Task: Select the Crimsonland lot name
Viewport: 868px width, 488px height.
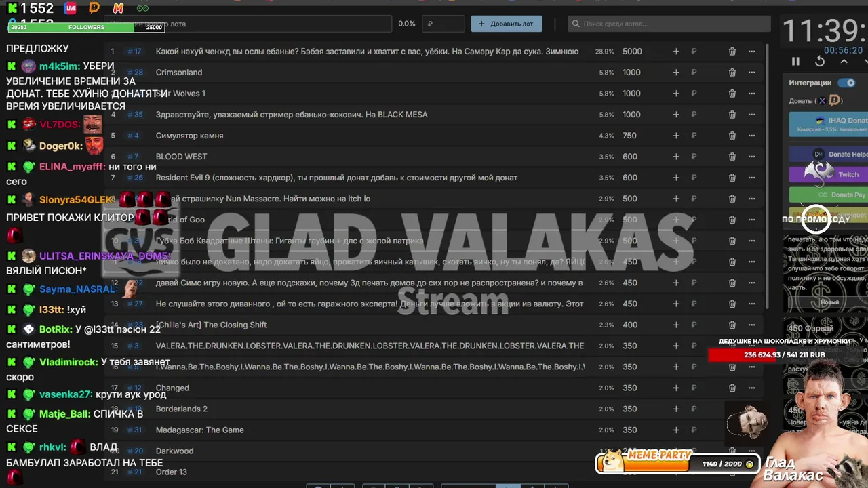Action: point(179,73)
